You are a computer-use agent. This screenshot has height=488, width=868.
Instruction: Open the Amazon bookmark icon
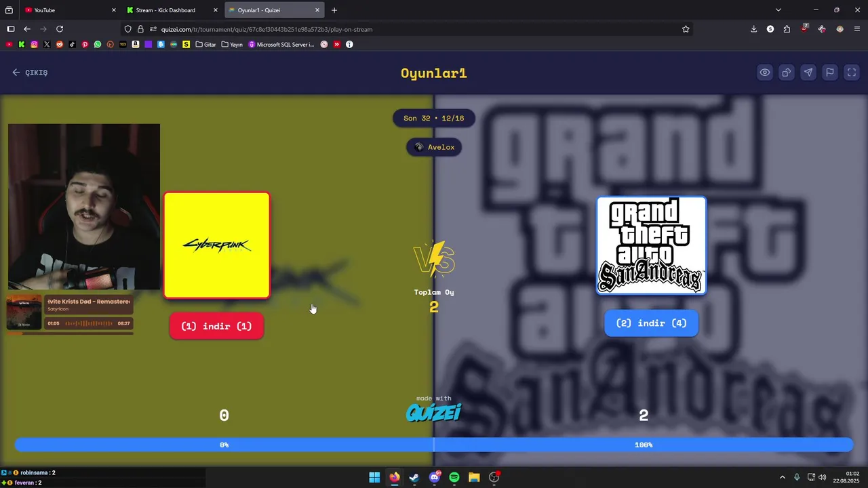[x=136, y=45]
